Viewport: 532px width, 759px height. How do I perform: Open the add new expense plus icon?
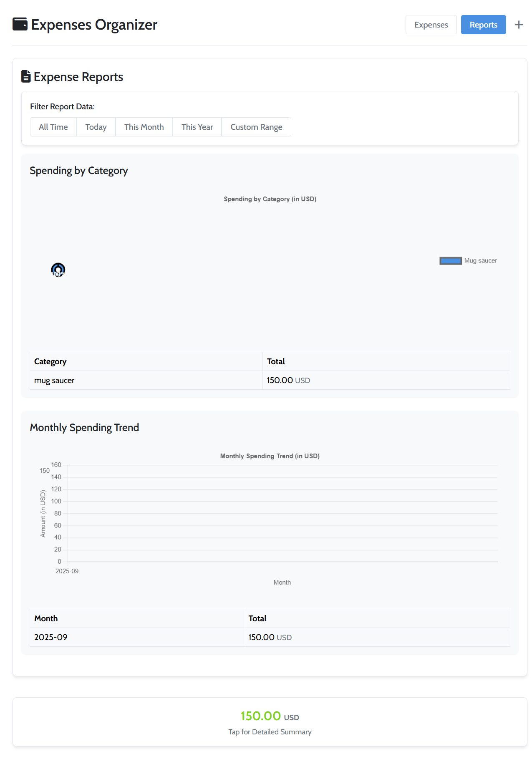click(x=519, y=24)
